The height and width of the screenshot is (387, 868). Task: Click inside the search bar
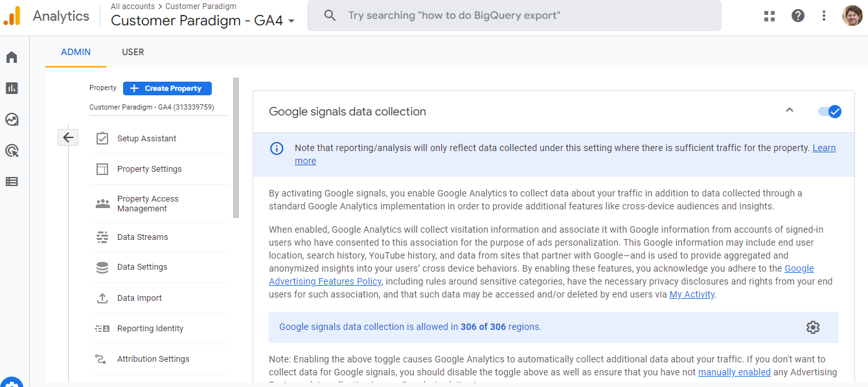click(512, 16)
